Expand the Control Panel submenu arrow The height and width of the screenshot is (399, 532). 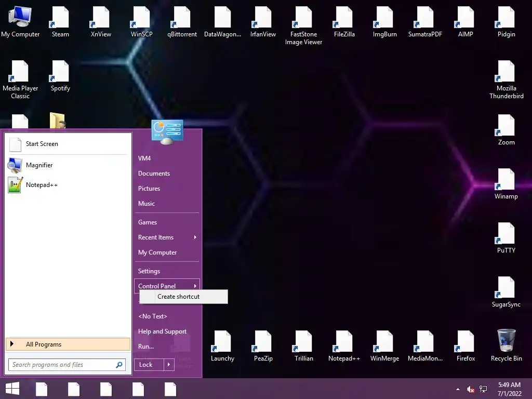(x=195, y=286)
